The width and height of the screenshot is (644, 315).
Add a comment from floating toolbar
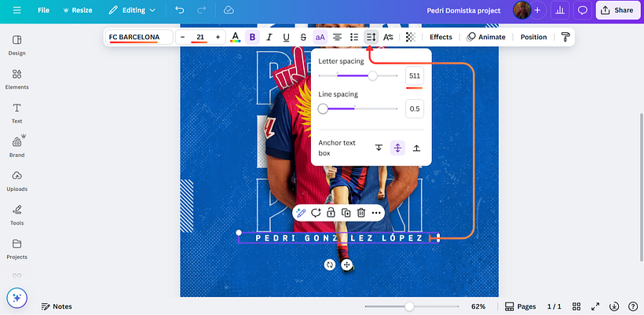tap(316, 213)
